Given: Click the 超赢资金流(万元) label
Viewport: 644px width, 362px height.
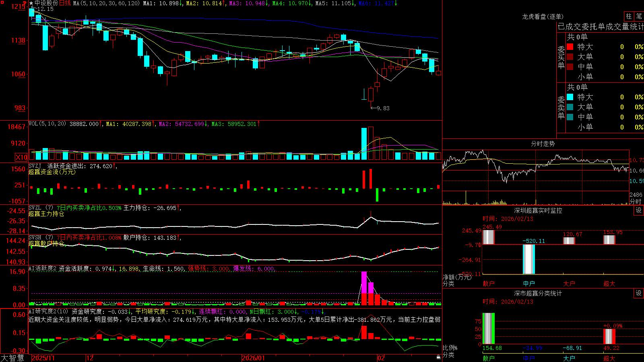Looking at the screenshot, I should point(52,172).
